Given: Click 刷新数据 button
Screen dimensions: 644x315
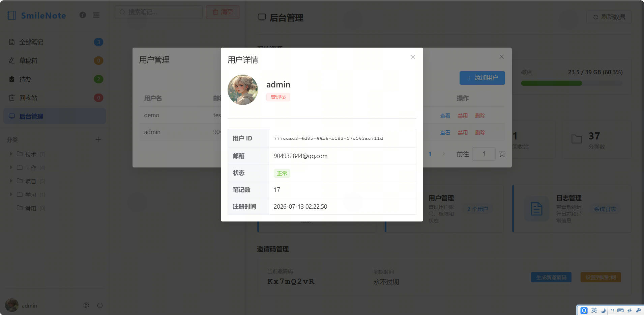Looking at the screenshot, I should [x=609, y=17].
